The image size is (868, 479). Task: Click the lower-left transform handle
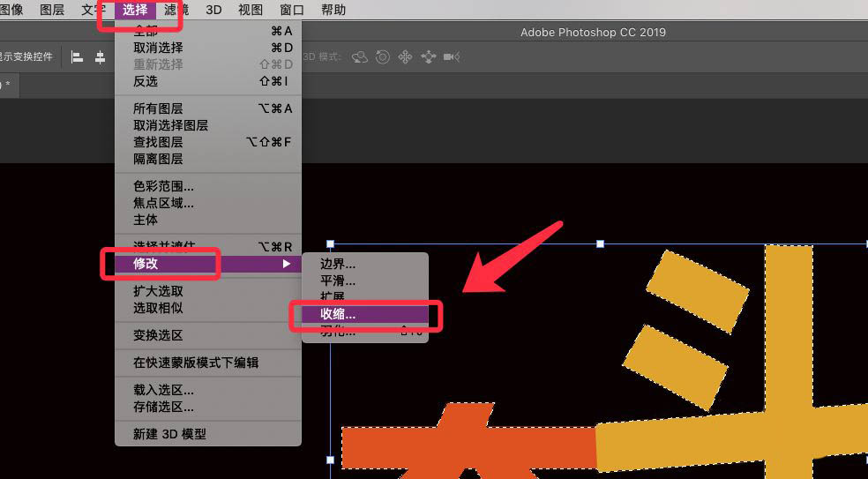point(331,460)
